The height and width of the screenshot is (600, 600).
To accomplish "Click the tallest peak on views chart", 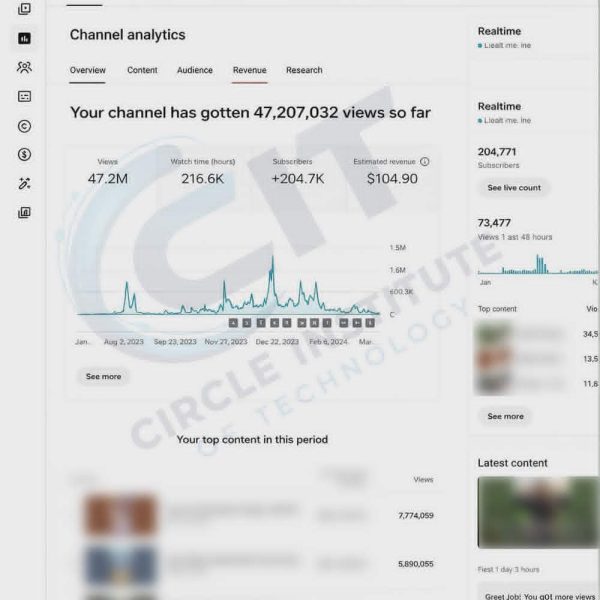I will (273, 258).
